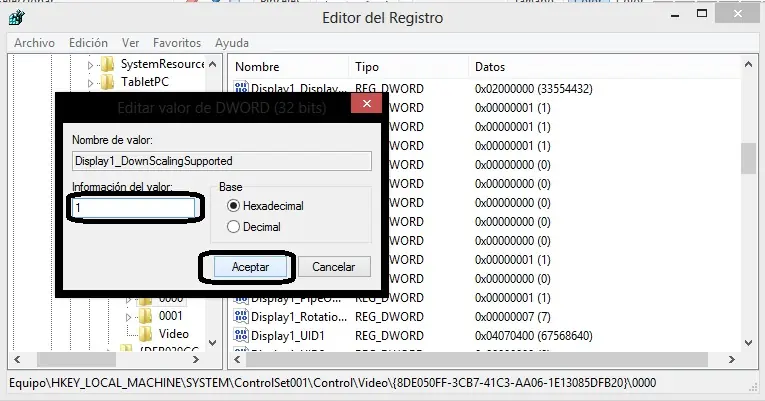The image size is (765, 401).
Task: Click the values pane scroll up arrow
Action: (x=748, y=64)
